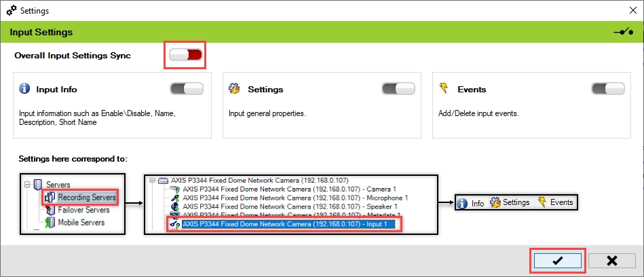Enable the Input Info sync toggle
The width and height of the screenshot is (644, 277).
pyautogui.click(x=187, y=89)
